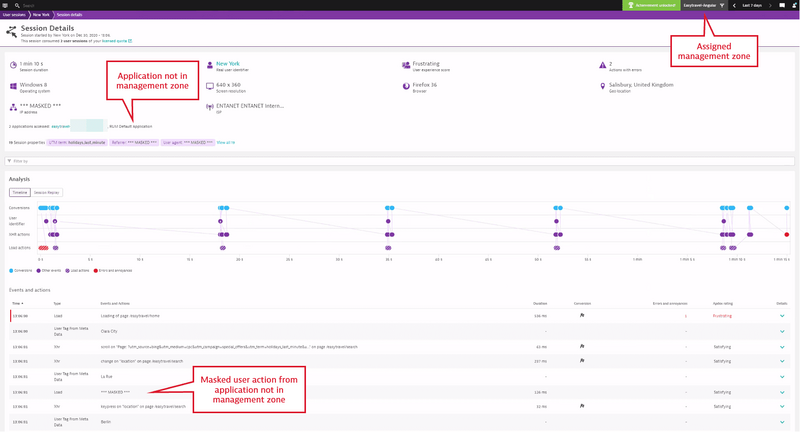Open the management zone filter funnel
The image size is (800, 432).
722,5
